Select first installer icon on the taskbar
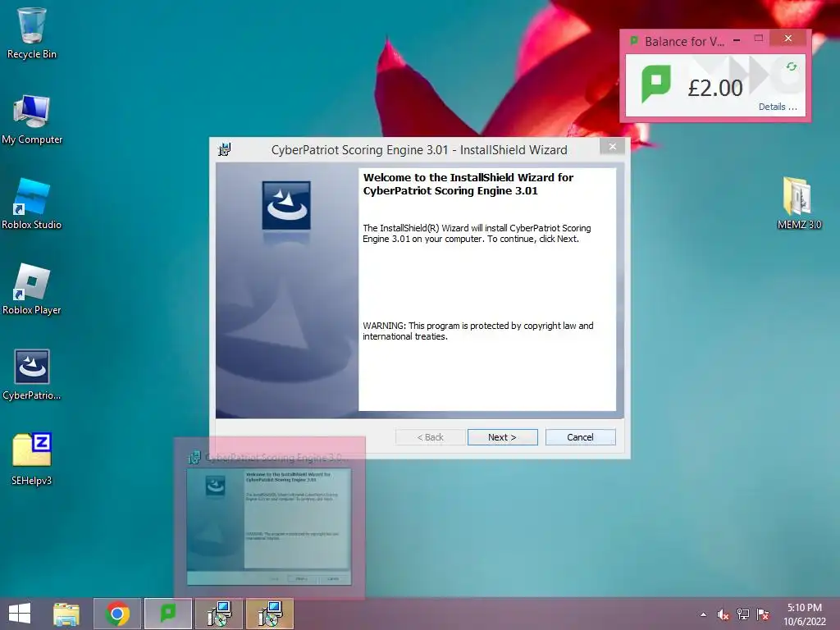840x630 pixels. click(x=219, y=614)
